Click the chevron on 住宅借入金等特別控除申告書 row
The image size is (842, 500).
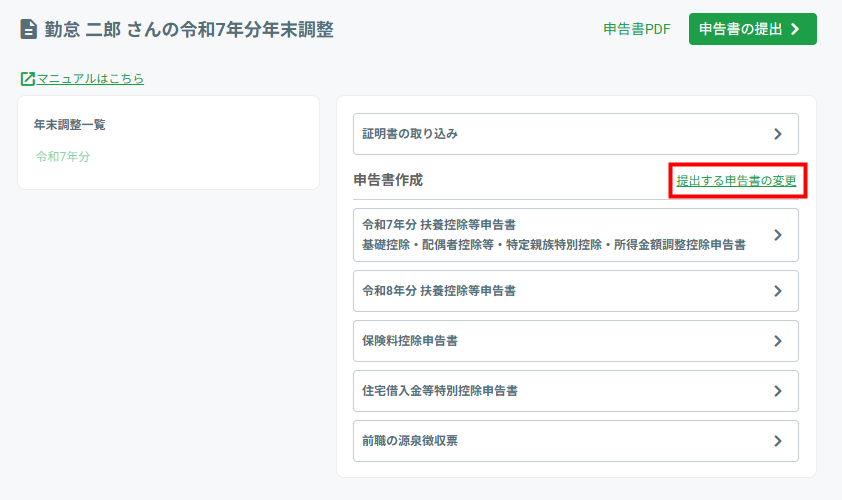(778, 391)
